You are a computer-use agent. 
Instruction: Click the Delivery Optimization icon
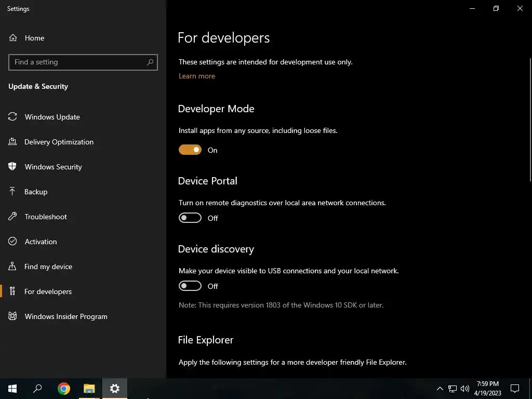(x=12, y=141)
